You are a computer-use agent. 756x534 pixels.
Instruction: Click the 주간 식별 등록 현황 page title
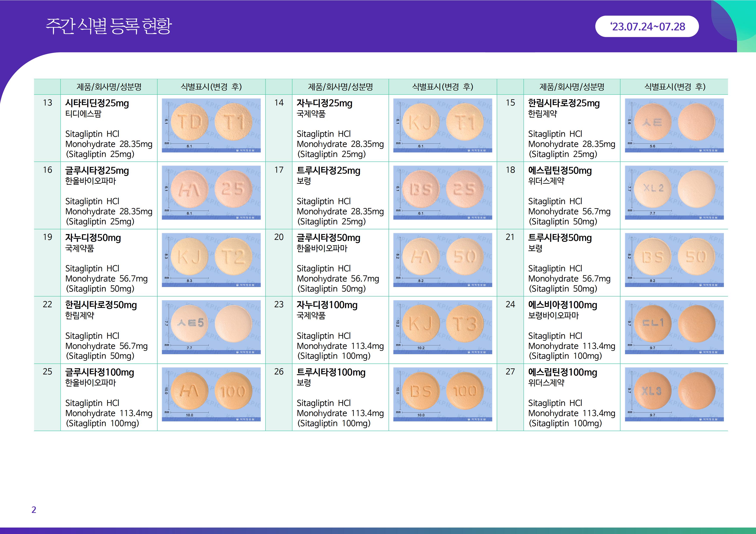(109, 26)
